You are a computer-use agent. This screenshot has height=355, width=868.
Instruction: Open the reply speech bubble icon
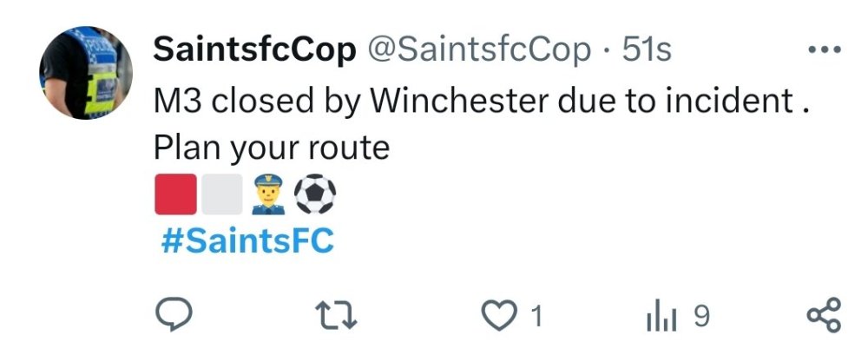174,316
